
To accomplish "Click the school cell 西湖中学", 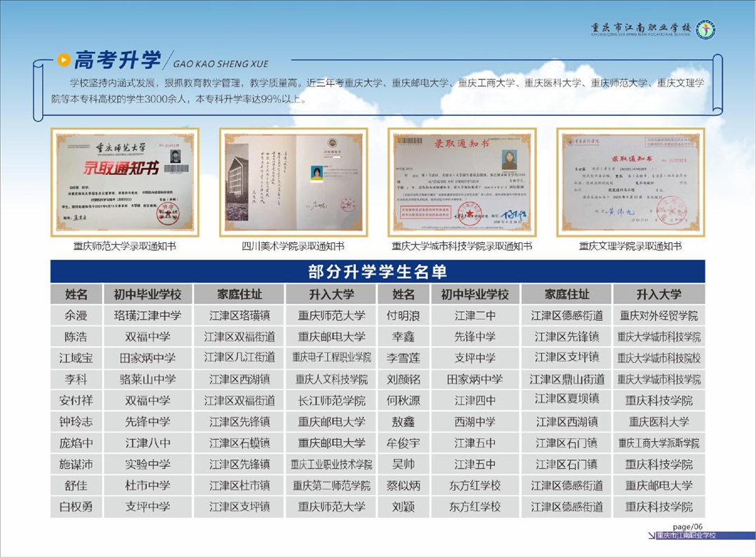I will pos(475,421).
